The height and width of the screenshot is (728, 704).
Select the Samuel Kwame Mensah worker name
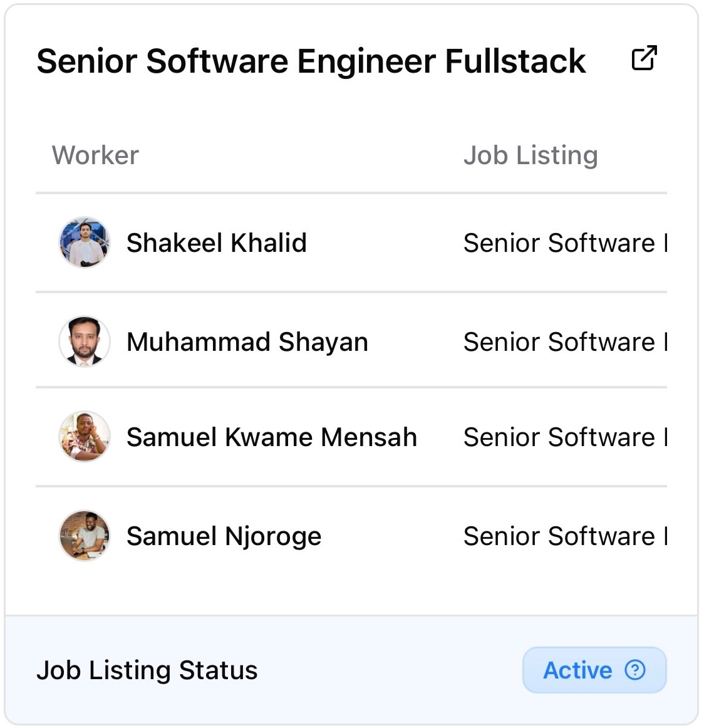pos(271,437)
